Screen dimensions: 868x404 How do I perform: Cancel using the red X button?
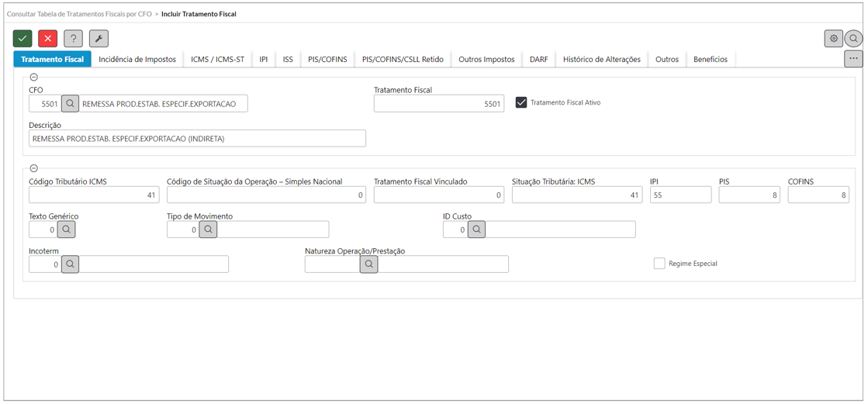click(47, 38)
